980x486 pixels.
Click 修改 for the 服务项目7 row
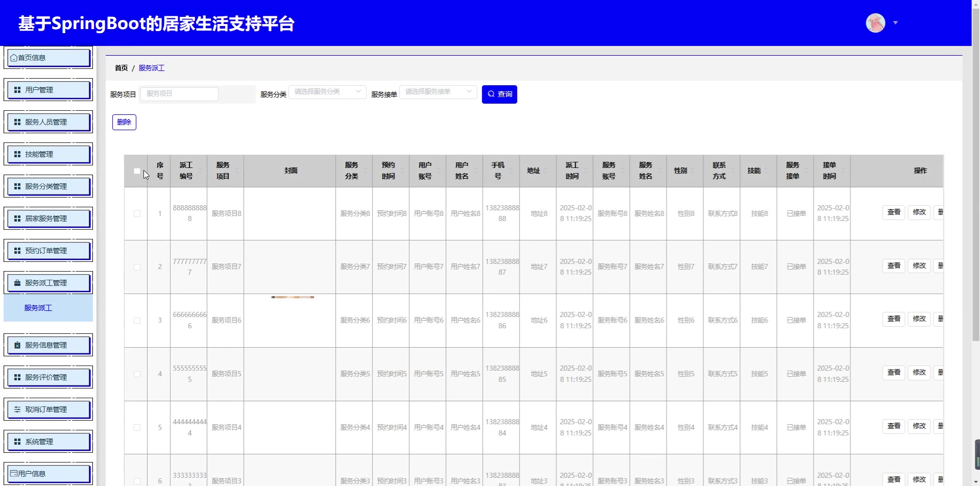tap(919, 266)
